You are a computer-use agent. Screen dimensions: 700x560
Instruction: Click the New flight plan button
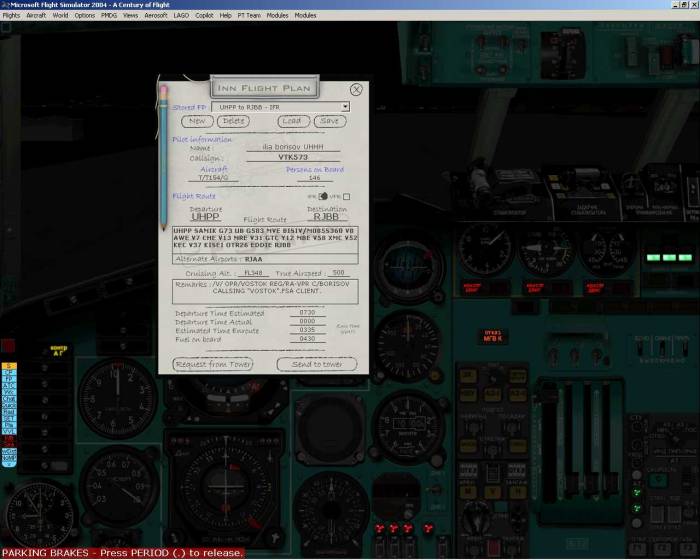[197, 121]
